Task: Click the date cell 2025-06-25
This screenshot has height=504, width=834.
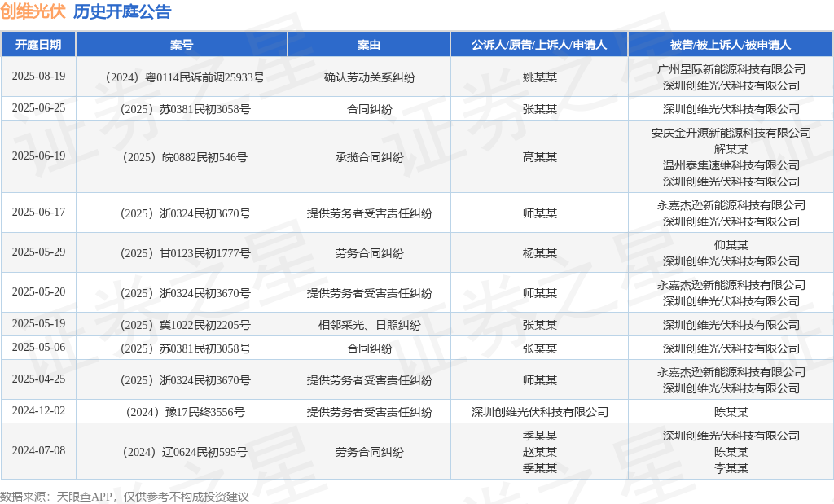Action: 38,108
